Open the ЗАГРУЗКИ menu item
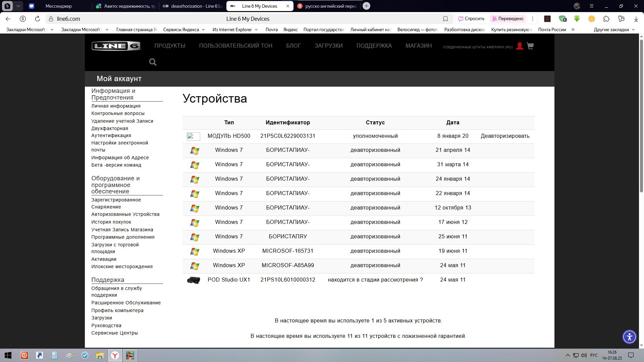 pyautogui.click(x=328, y=46)
